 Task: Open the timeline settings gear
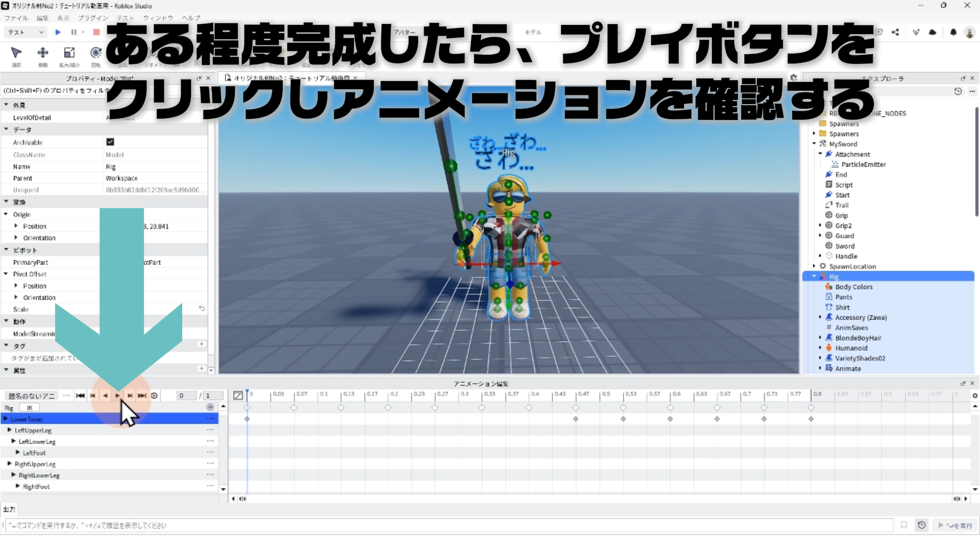974,395
